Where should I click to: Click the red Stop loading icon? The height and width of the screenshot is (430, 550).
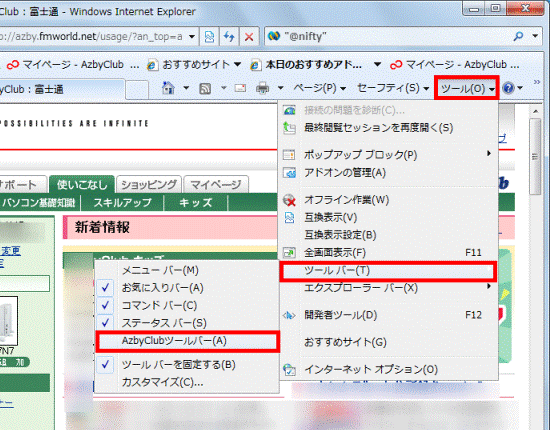point(249,36)
